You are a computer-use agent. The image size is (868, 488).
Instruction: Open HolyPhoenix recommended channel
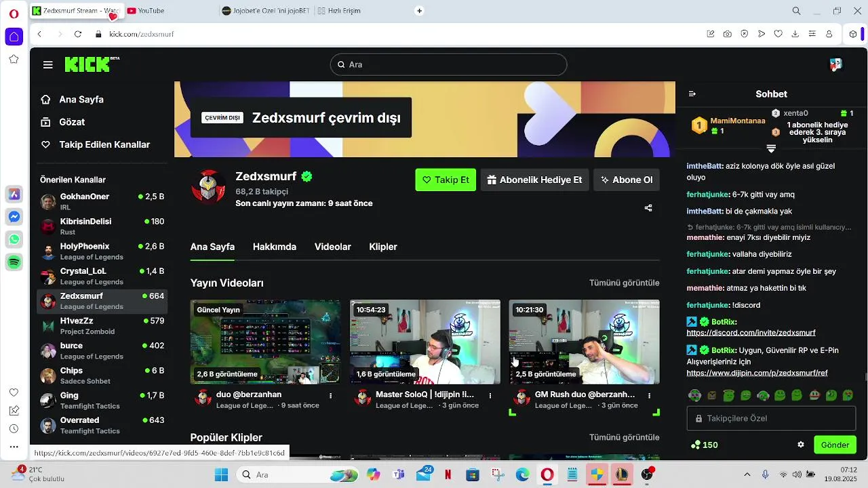[x=102, y=251]
